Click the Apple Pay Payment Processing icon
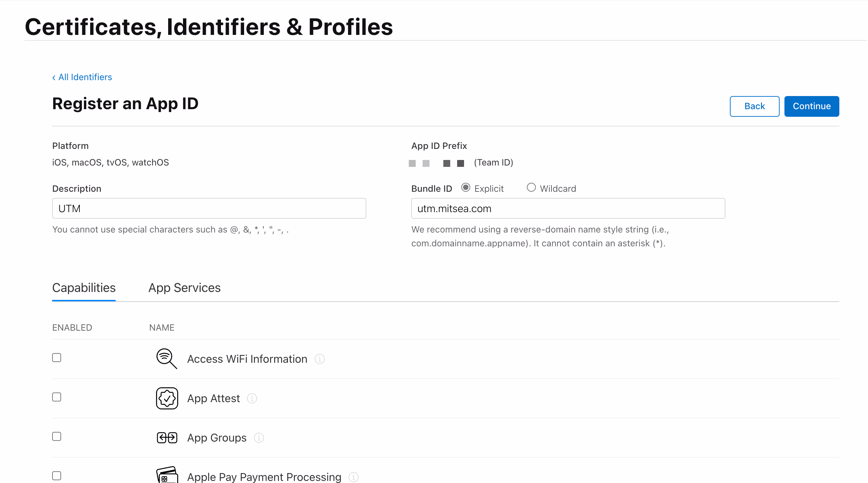Viewport: 868px width, 483px height. click(x=167, y=475)
